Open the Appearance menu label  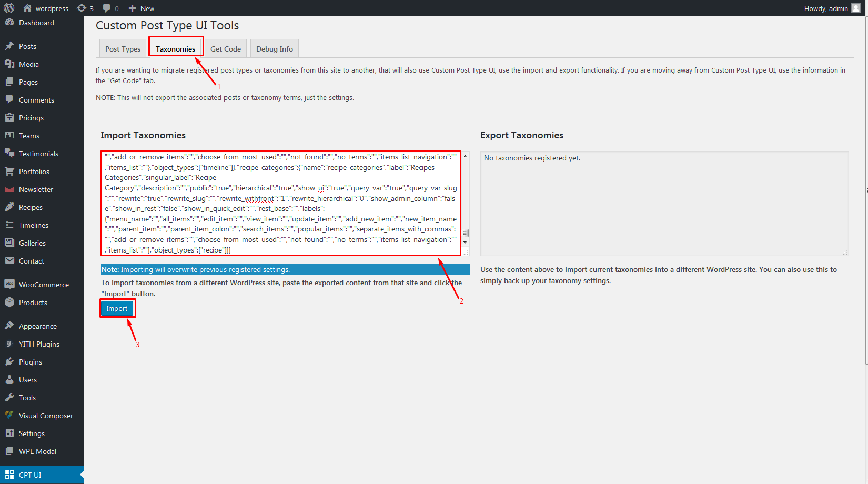click(x=38, y=326)
